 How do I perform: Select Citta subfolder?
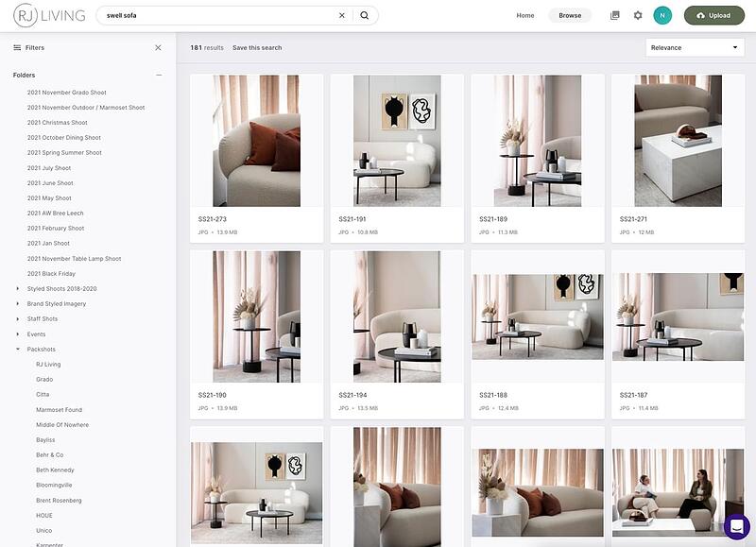click(x=43, y=394)
